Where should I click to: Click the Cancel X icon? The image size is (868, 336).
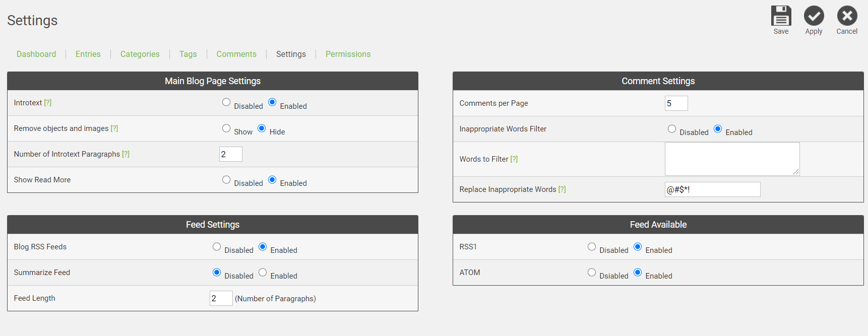(x=847, y=16)
